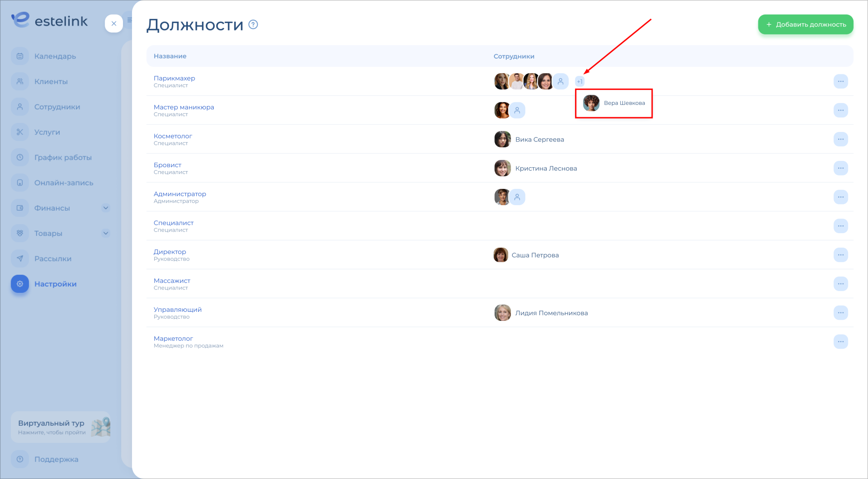This screenshot has width=868, height=479.
Task: Click employee Вика Сергеева
Action: [x=529, y=139]
